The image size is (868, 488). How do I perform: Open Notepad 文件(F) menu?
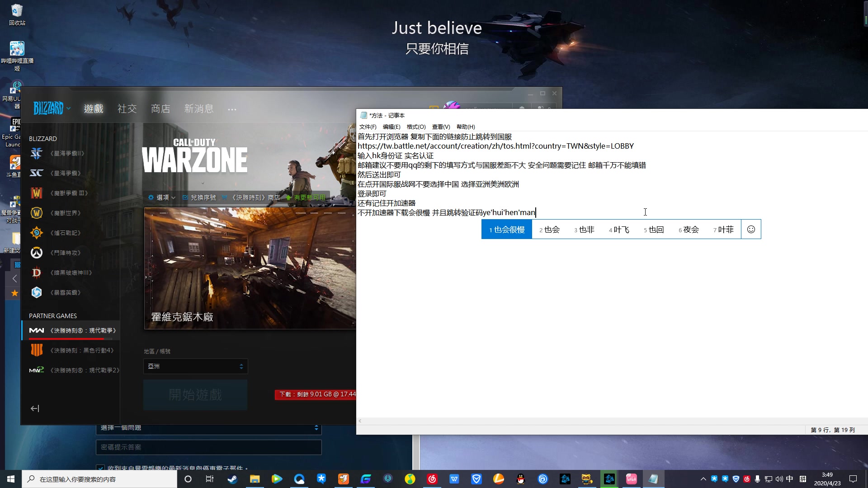coord(368,127)
